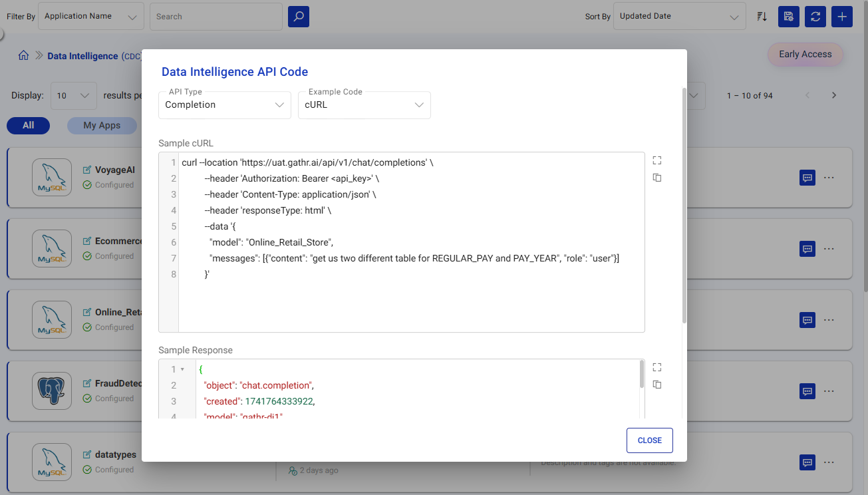Select the save settings icon in the toolbar
Screen dimensions: 868x495
(788, 16)
